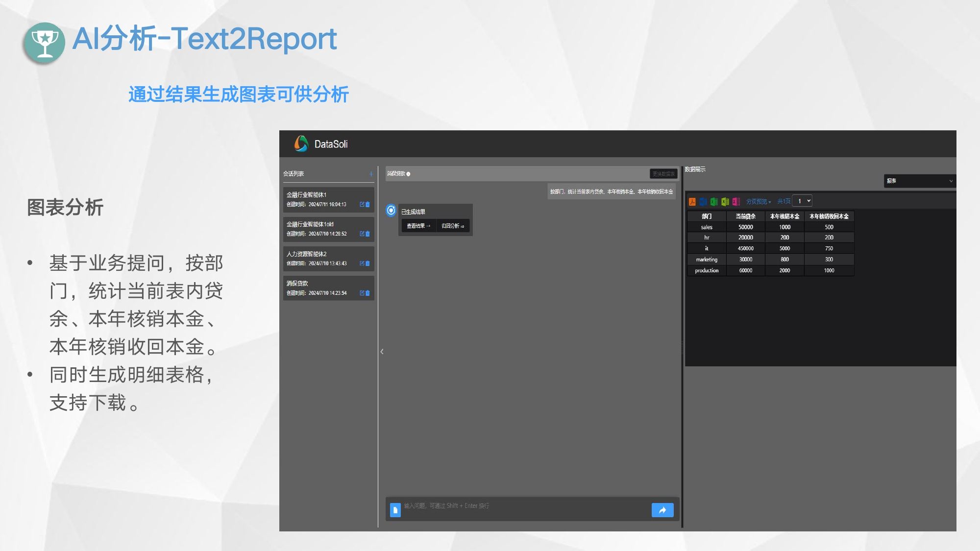
Task: Open the page number dropdown
Action: tap(803, 201)
